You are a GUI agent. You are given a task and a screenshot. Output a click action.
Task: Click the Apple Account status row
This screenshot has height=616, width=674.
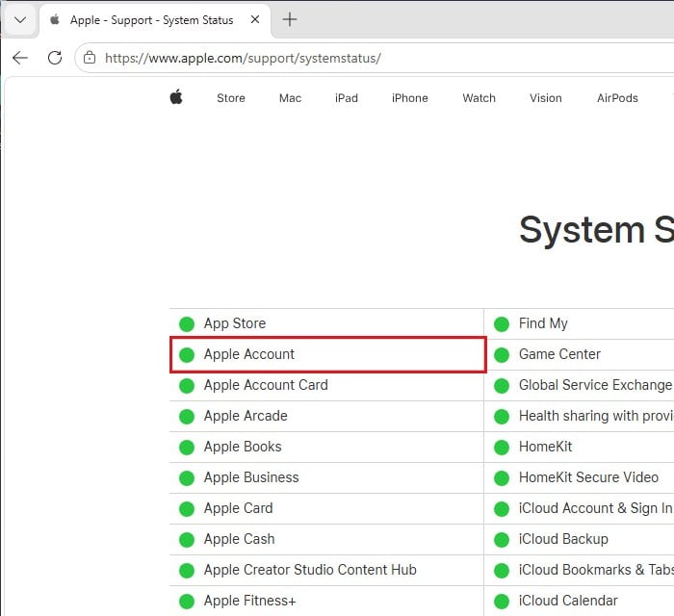326,354
